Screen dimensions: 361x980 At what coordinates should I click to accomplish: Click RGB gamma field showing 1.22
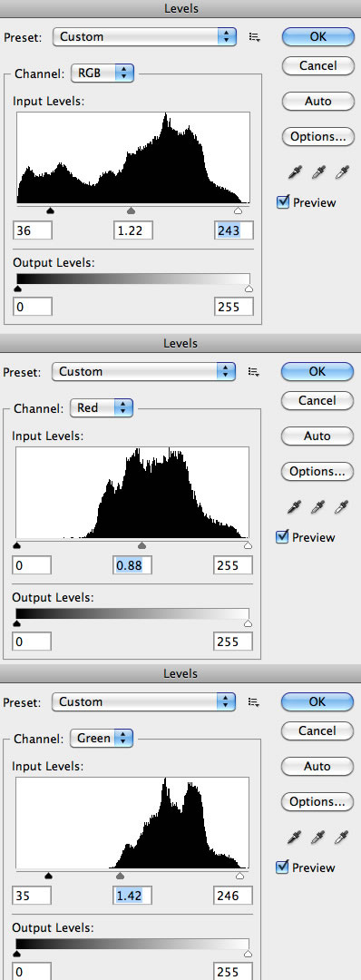point(133,230)
